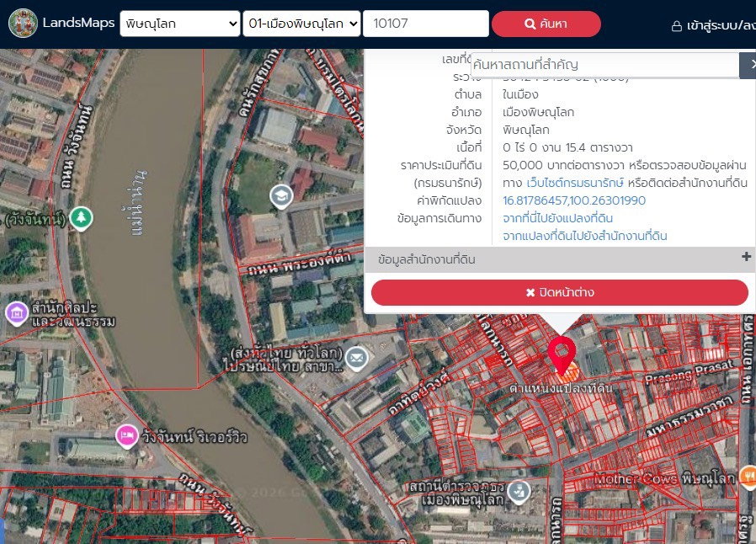Open the Thailand Post envelope marker
Screen dimensions: 756x544
[357, 359]
